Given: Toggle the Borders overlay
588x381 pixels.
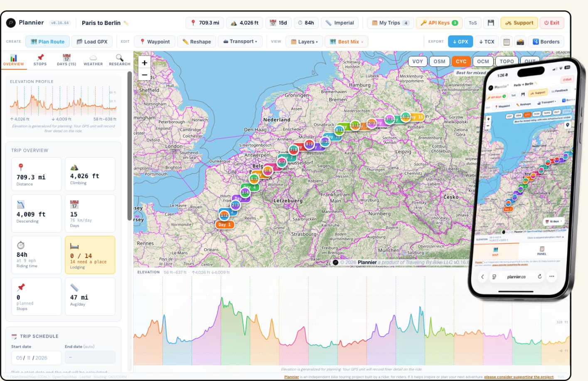Looking at the screenshot, I should point(546,42).
